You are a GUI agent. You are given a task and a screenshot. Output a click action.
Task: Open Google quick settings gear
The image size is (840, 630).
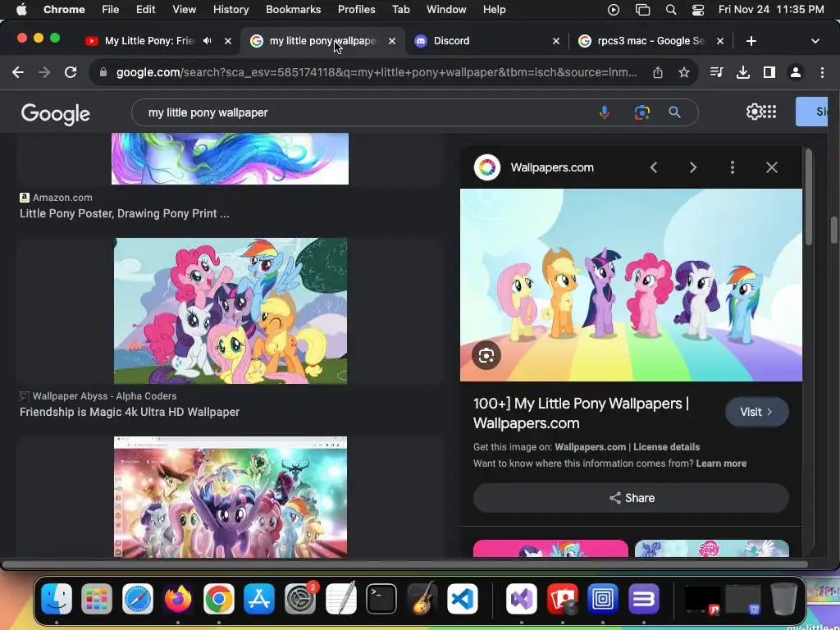click(754, 112)
